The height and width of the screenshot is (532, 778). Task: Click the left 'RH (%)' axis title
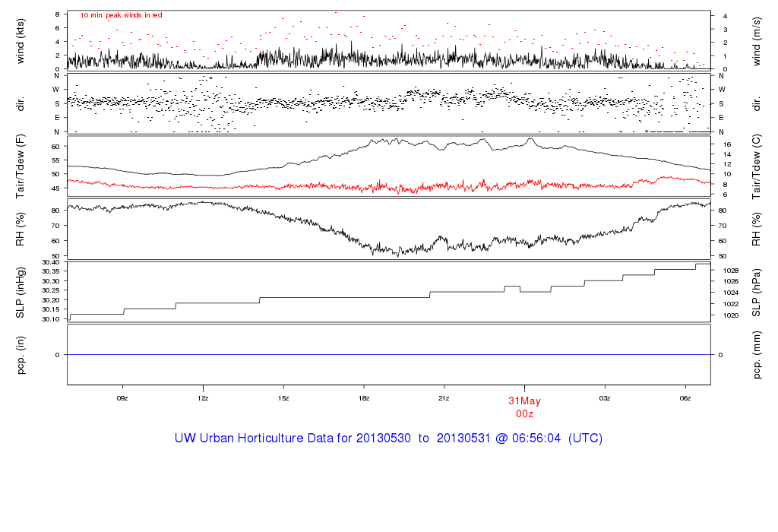[21, 230]
